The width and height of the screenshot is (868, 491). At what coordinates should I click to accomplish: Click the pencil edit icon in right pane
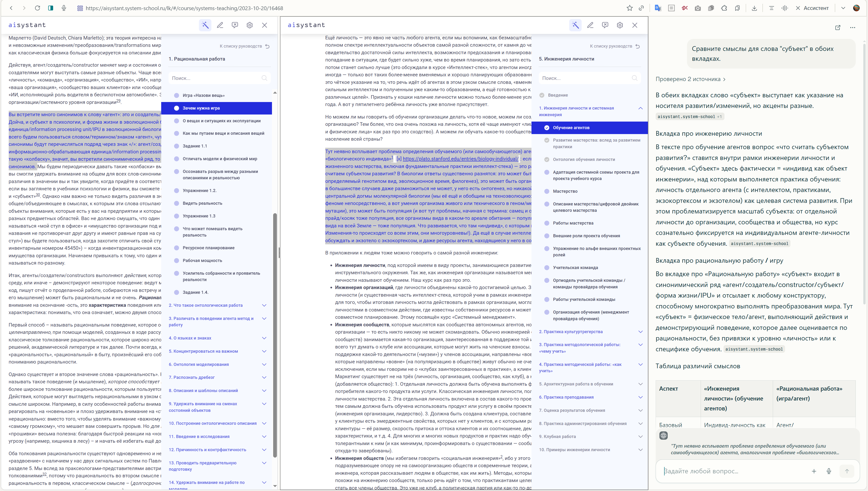[x=590, y=25]
